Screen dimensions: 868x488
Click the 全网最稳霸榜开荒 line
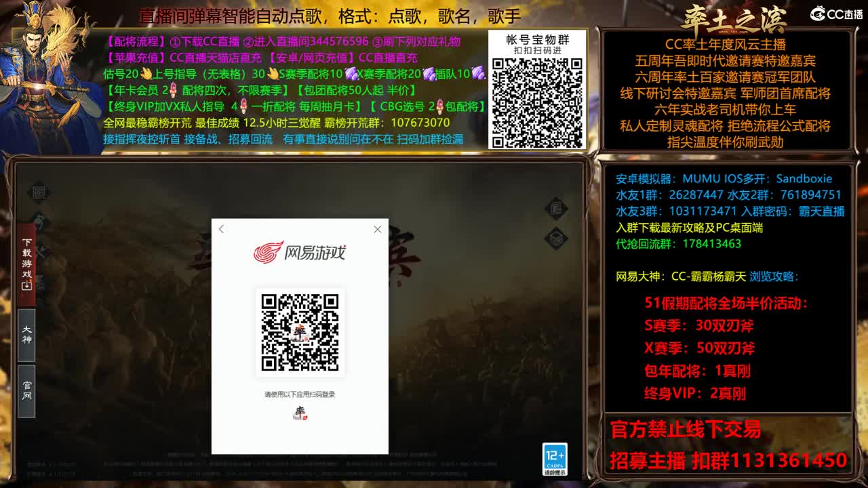[277, 123]
